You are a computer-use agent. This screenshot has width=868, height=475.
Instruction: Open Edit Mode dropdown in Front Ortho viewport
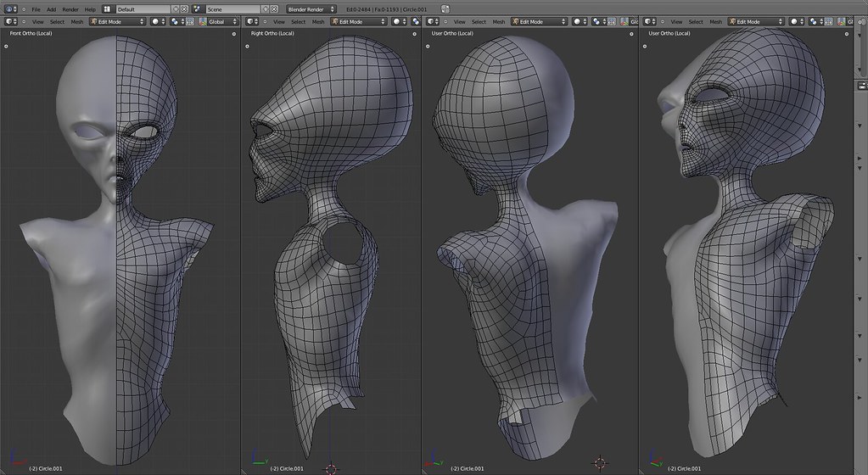click(117, 21)
